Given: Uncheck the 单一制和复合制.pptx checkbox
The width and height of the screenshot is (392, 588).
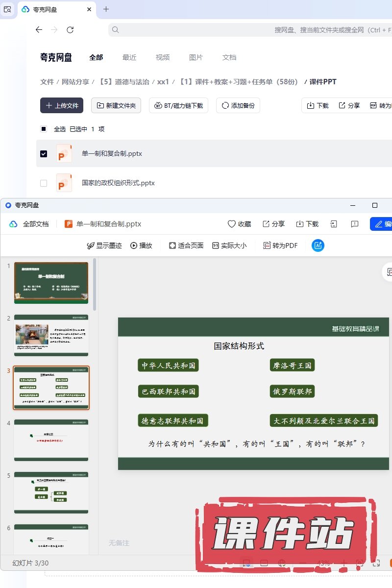Looking at the screenshot, I should coord(44,154).
